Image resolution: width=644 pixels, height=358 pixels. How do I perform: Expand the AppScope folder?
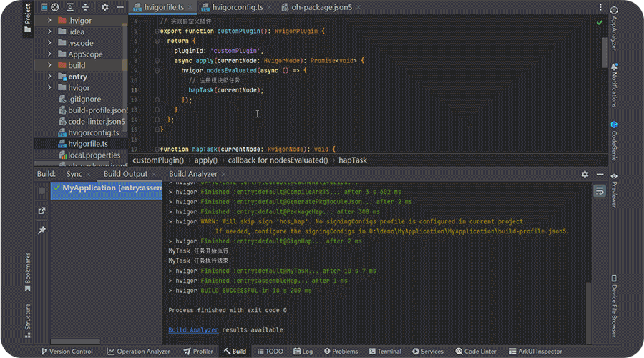(x=49, y=54)
